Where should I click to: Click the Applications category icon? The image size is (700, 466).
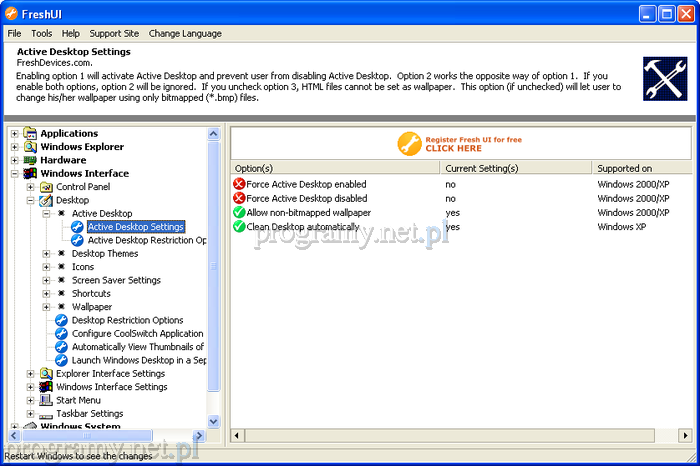30,133
